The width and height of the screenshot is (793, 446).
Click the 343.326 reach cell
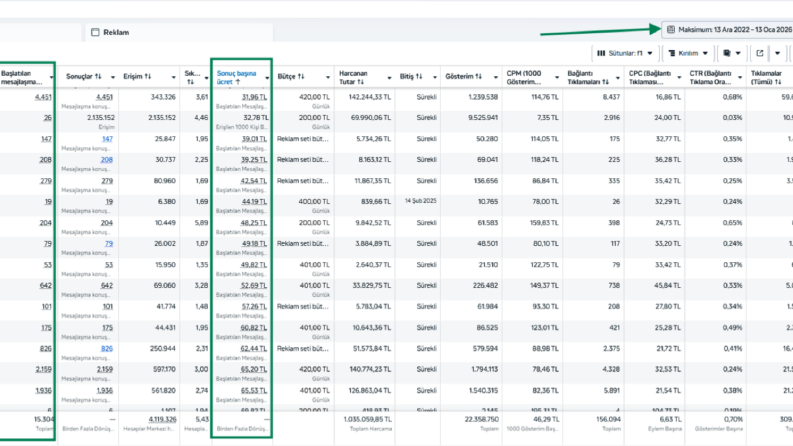pyautogui.click(x=163, y=97)
